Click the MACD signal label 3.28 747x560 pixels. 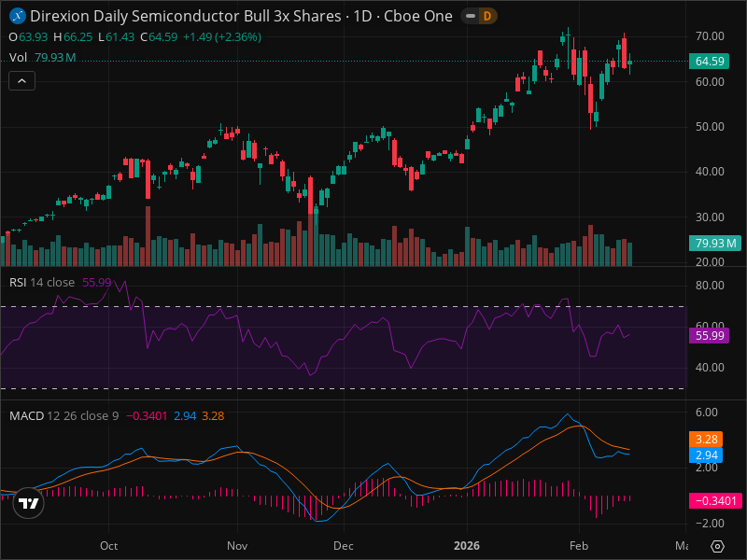706,439
